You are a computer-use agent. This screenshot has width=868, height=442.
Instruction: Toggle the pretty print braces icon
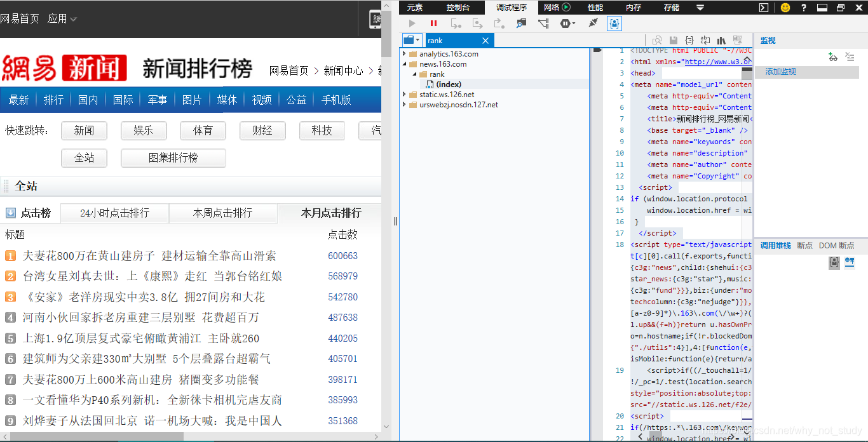click(x=689, y=40)
